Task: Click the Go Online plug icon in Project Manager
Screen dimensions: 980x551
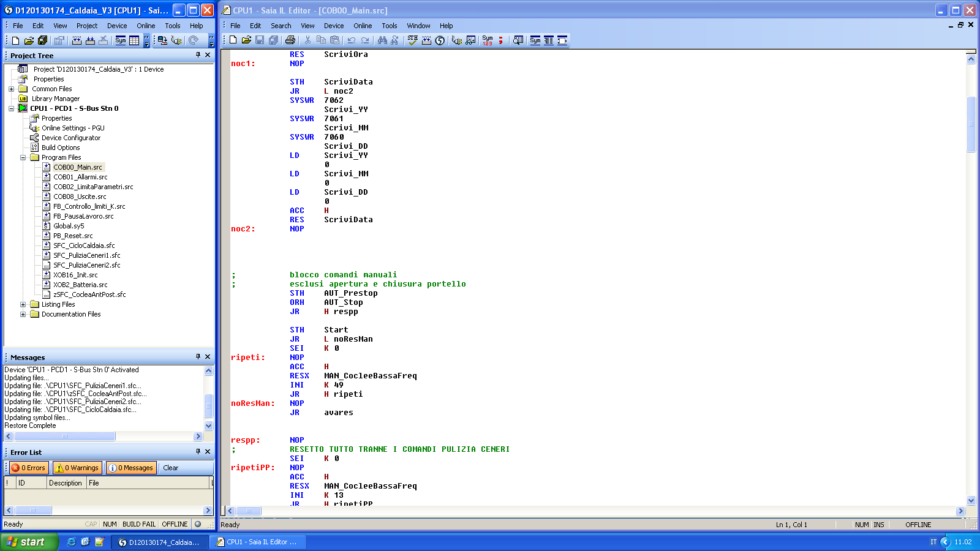Action: [176, 40]
